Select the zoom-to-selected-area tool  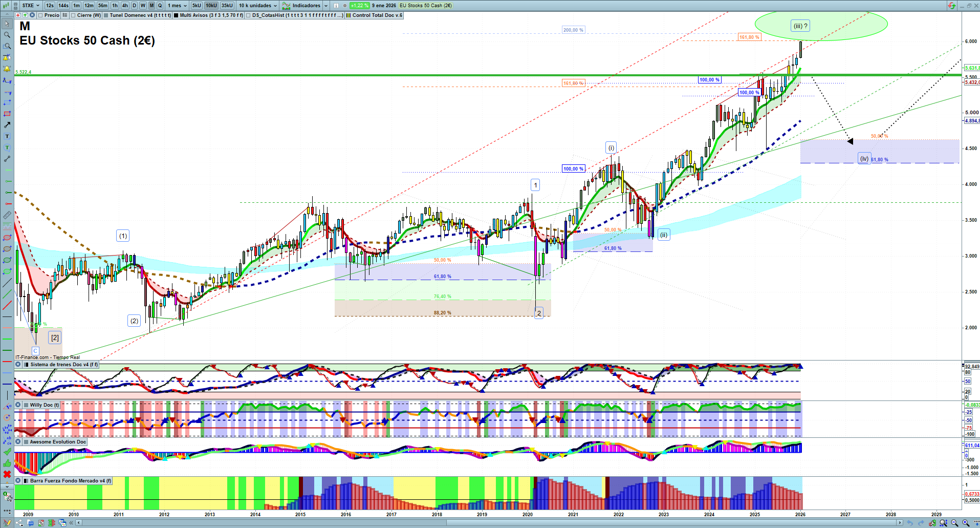coord(7,46)
